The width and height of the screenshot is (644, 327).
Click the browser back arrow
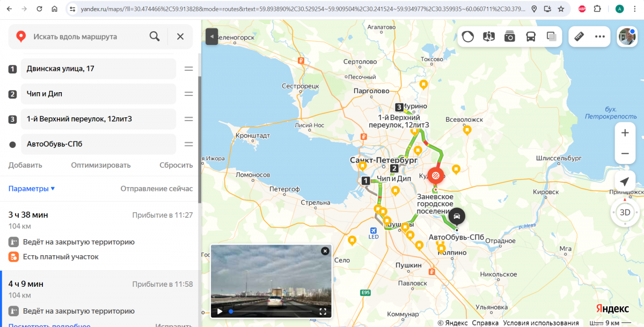coord(10,9)
